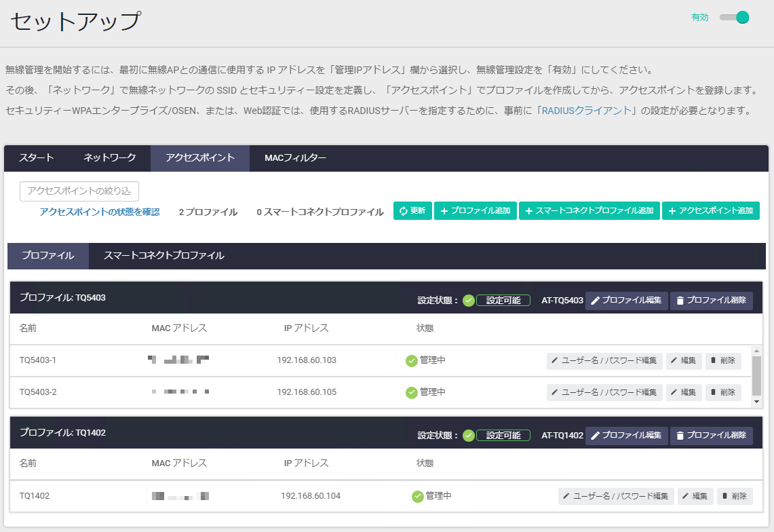Image resolution: width=774 pixels, height=532 pixels.
Task: Click the refresh 更新 icon button
Action: (412, 211)
